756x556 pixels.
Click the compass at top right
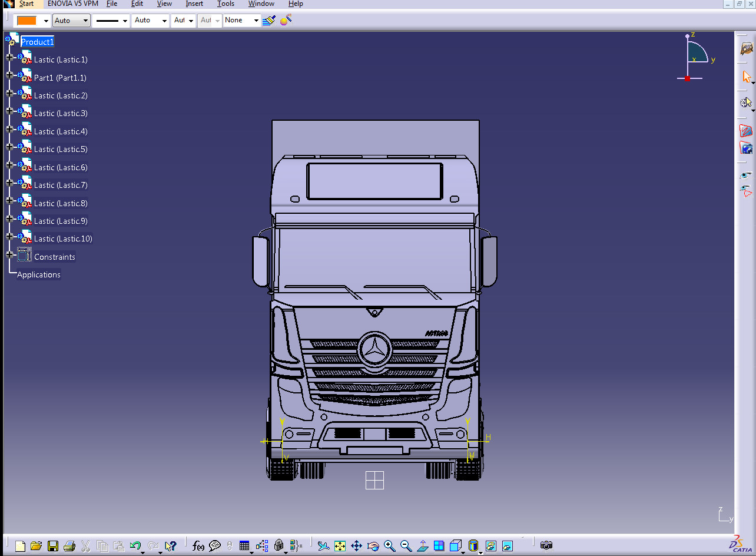697,57
